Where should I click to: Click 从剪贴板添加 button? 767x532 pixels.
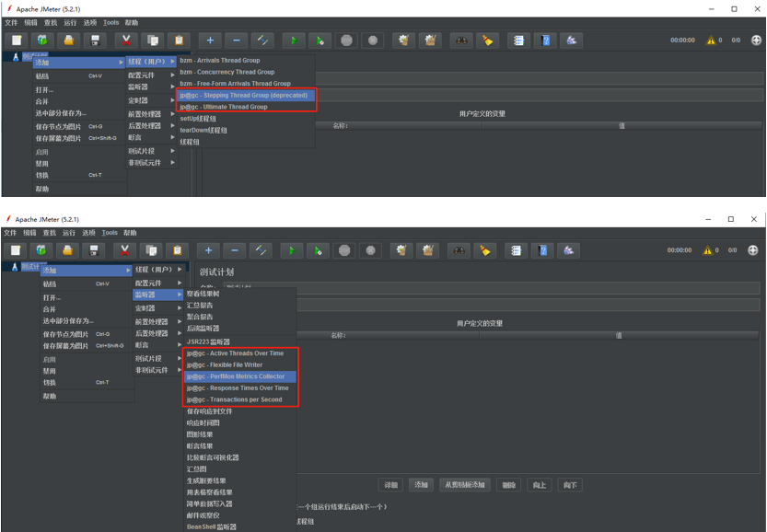465,485
